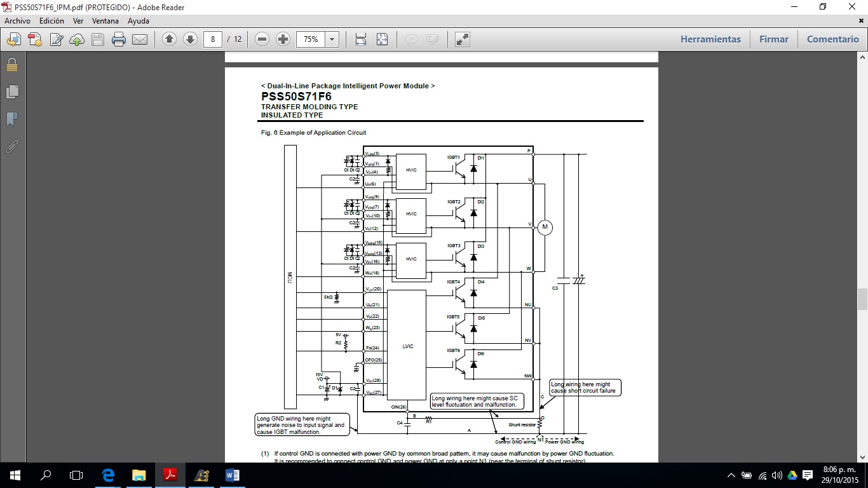
Task: Open the bookmarks panel icon
Action: [11, 119]
